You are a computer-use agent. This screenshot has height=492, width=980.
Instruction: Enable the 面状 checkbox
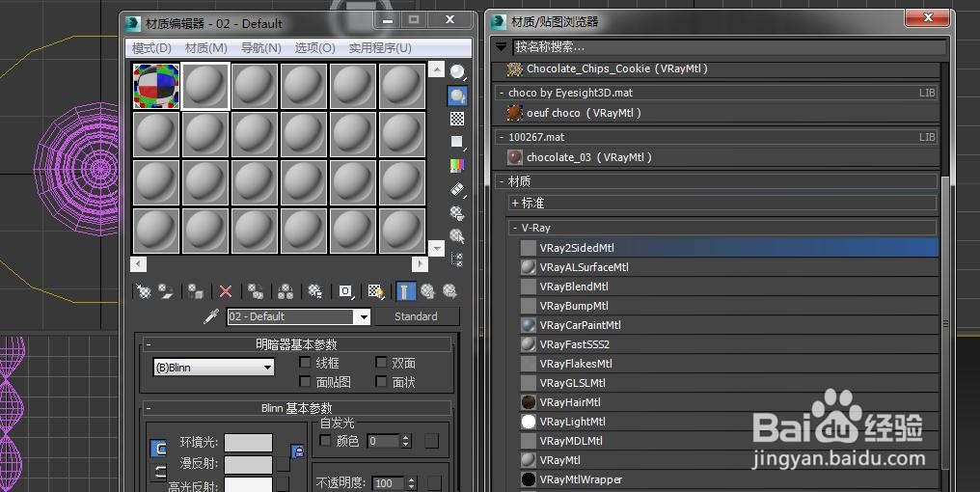coord(381,381)
